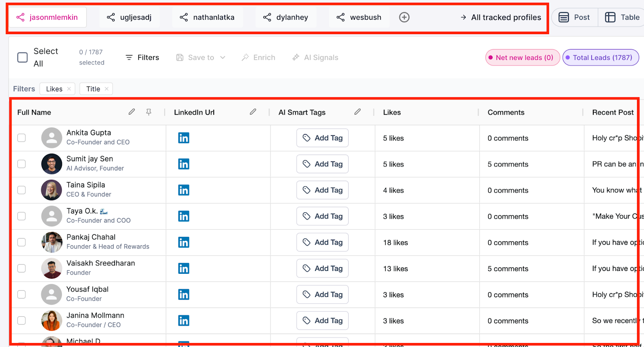The image size is (644, 347).
Task: Click 'Founder & Head of Rewards' title text
Action: tap(108, 246)
